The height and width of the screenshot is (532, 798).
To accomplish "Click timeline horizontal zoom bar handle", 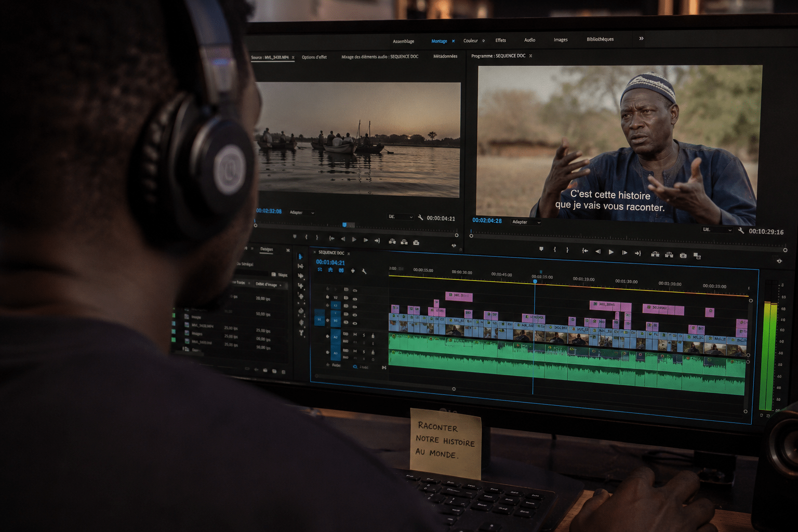I will coord(454,389).
